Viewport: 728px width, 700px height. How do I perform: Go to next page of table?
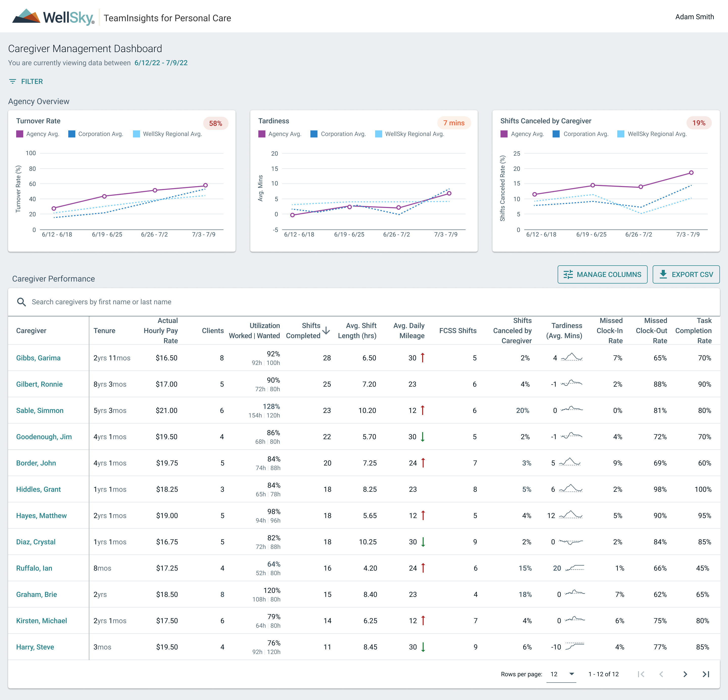pos(685,674)
